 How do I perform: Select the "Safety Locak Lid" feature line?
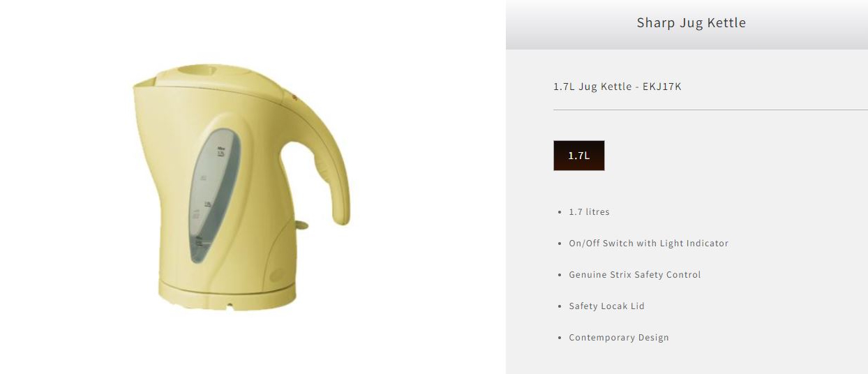[x=606, y=306]
